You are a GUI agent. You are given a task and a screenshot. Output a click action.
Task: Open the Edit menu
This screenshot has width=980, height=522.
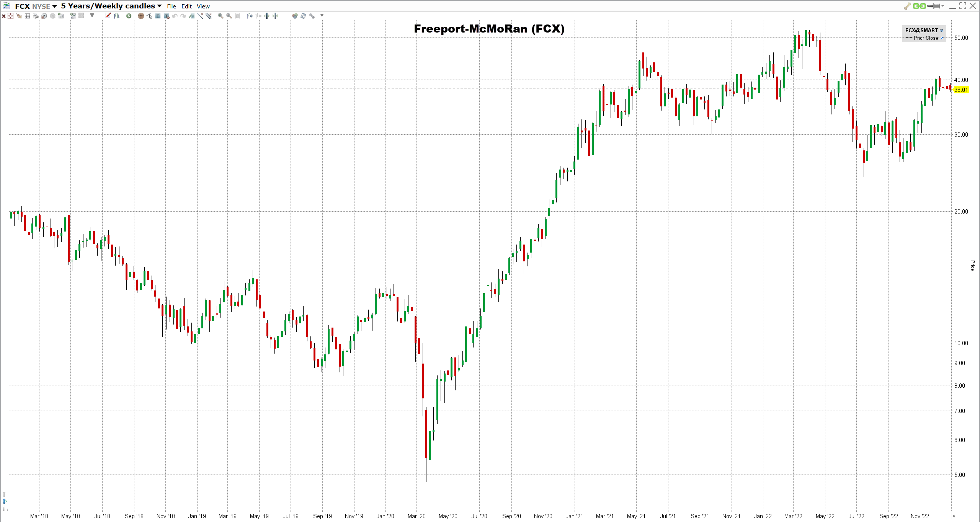(x=186, y=7)
